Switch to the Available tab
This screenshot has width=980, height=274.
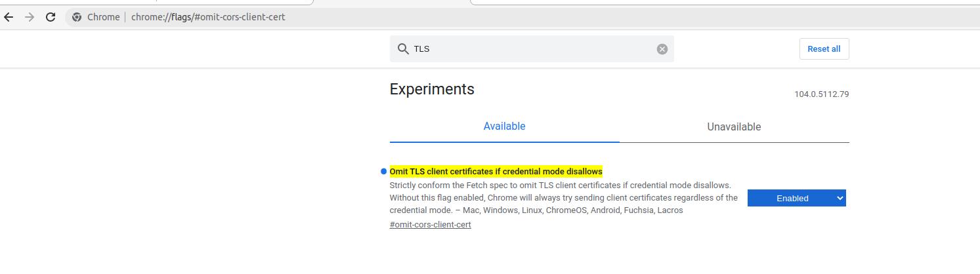coord(504,127)
